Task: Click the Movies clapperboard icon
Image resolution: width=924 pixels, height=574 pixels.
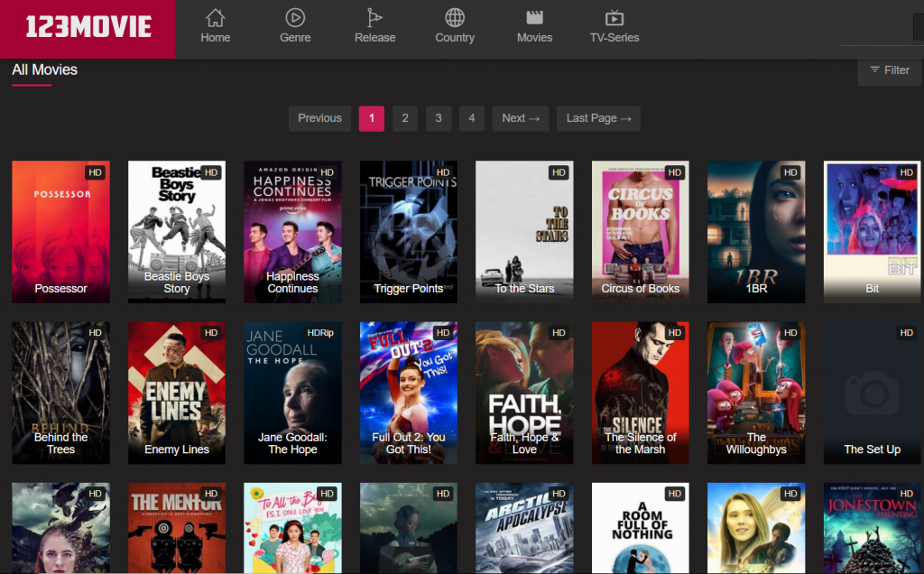Action: click(x=534, y=18)
